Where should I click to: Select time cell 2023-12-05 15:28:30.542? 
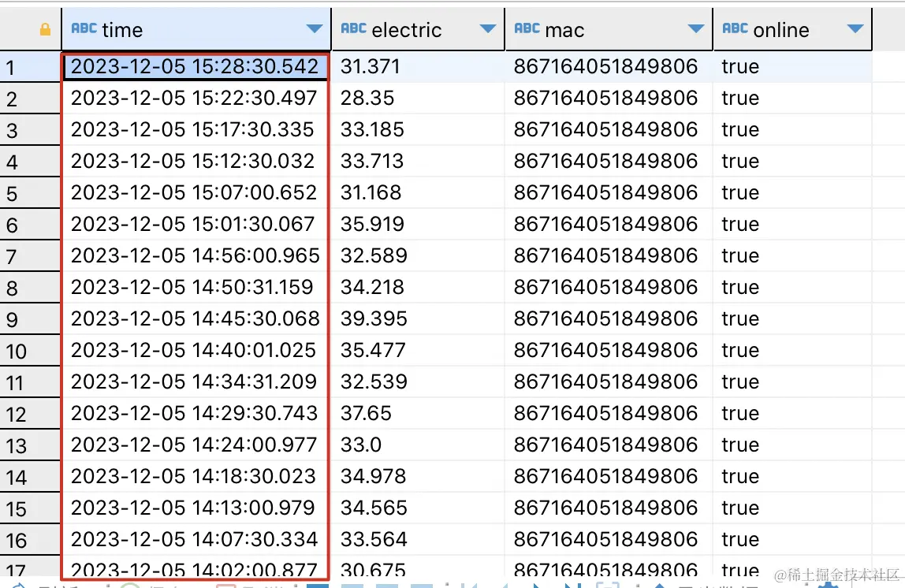[x=195, y=66]
